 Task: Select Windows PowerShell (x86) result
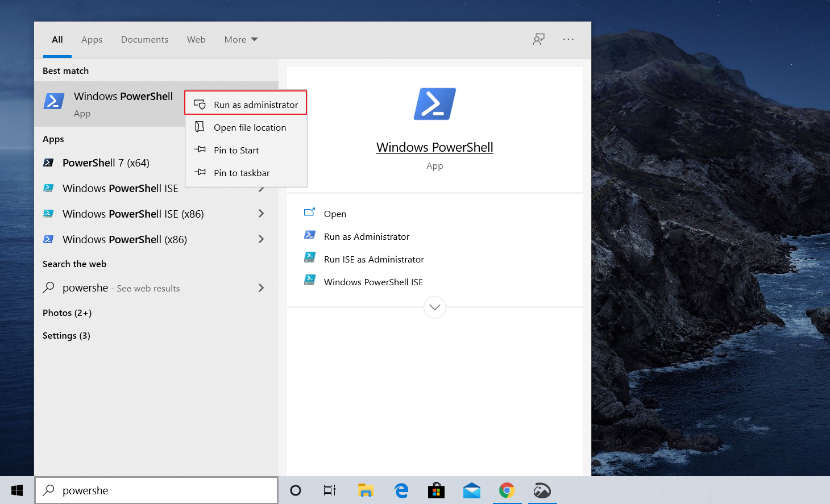156,239
